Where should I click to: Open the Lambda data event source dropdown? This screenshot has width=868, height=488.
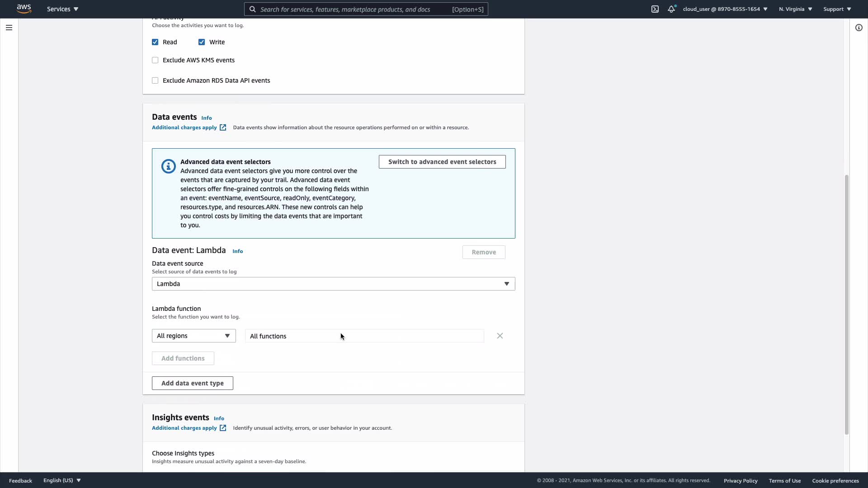(x=333, y=284)
